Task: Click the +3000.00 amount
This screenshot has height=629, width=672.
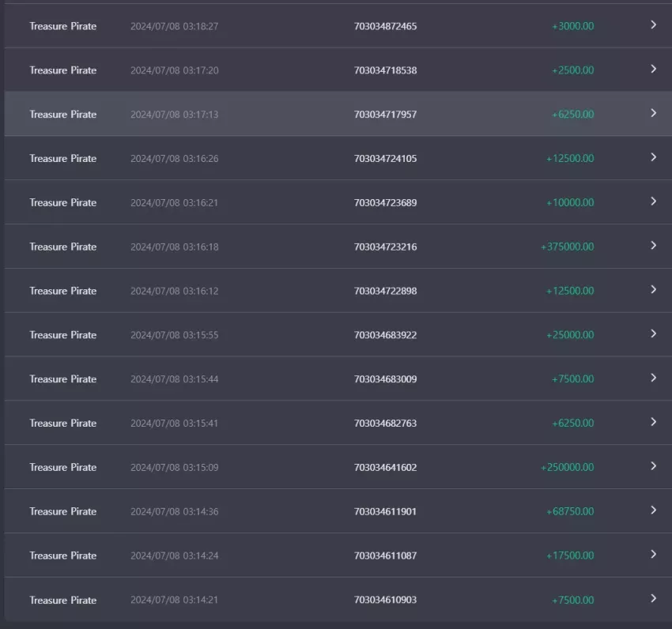Action: tap(572, 26)
